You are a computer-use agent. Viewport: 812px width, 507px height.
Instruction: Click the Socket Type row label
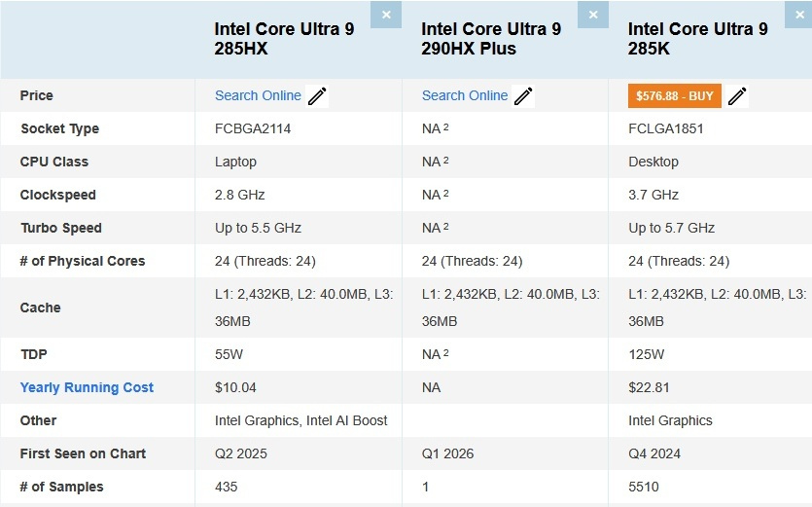coord(59,128)
